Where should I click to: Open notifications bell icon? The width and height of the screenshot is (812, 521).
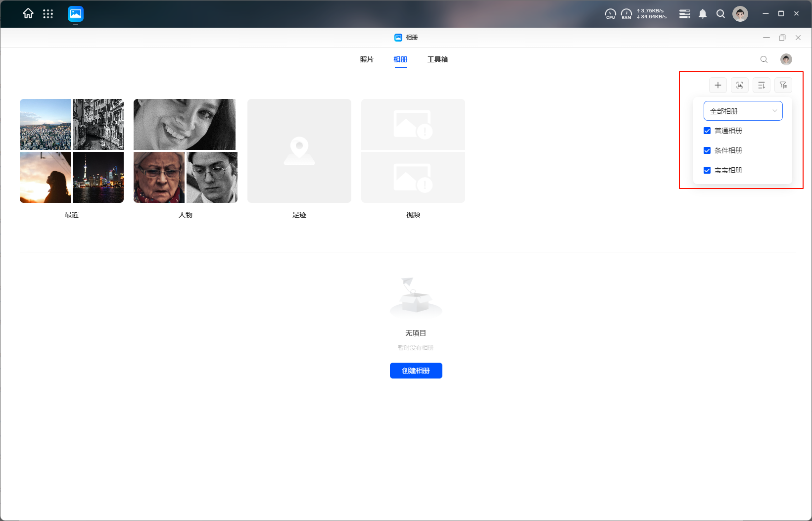[x=703, y=14]
